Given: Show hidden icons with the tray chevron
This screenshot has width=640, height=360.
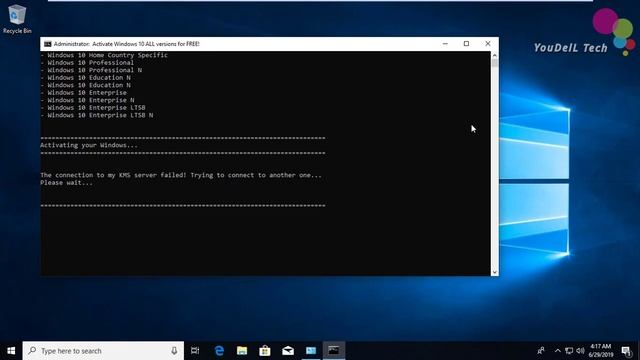Looking at the screenshot, I should tap(558, 351).
